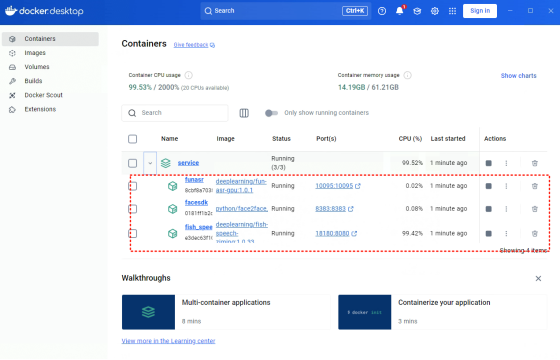Check the select-all checkbox in table header
Image resolution: width=560 pixels, height=360 pixels.
(132, 139)
